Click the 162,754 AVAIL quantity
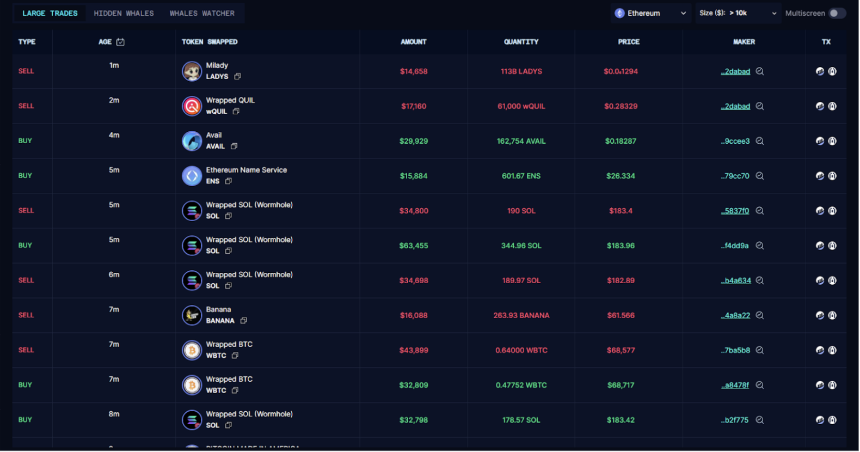The height and width of the screenshot is (452, 860). [521, 141]
